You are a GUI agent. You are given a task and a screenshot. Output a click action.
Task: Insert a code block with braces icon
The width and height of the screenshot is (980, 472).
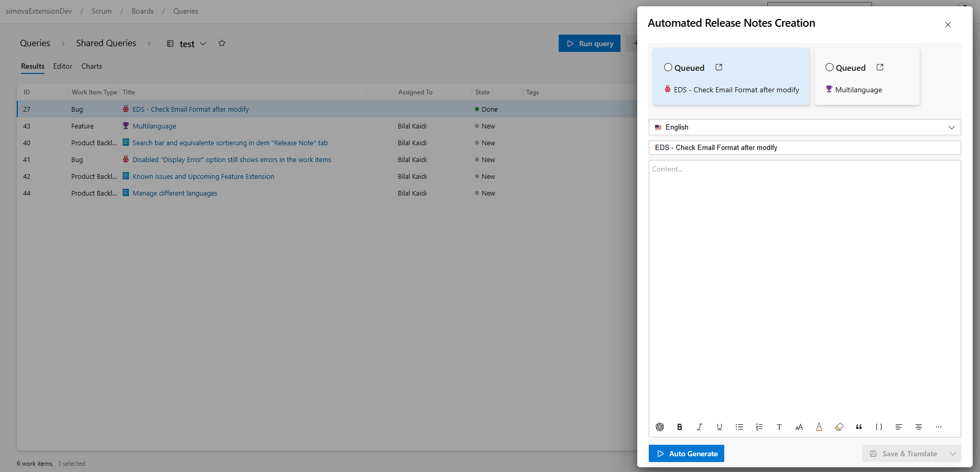(x=879, y=427)
